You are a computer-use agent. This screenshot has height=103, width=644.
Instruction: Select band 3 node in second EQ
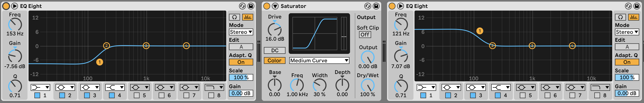coord(532,46)
